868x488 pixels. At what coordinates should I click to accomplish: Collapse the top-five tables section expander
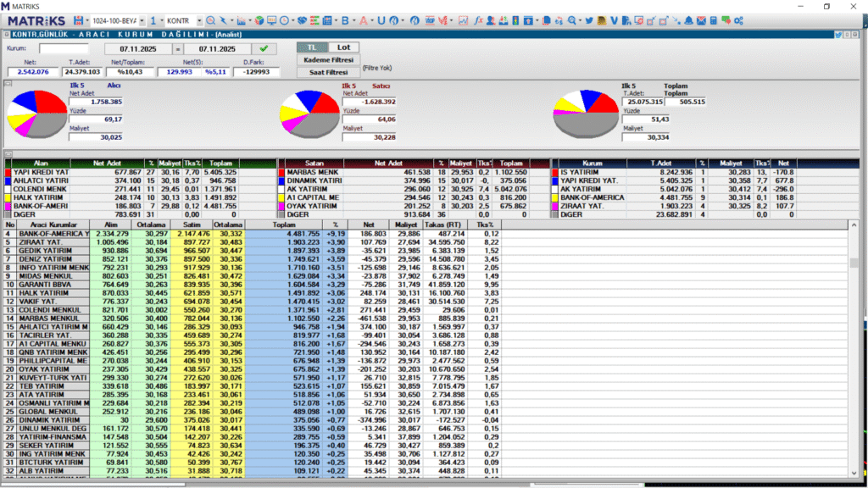(8, 154)
